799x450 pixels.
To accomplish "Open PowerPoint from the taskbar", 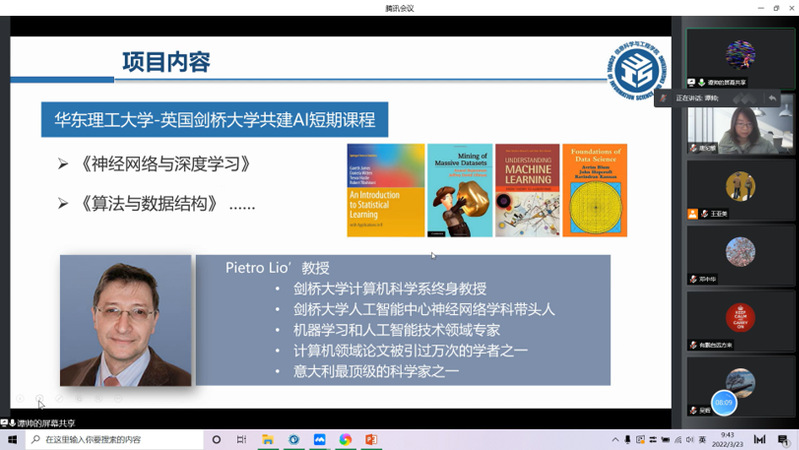I will [371, 439].
